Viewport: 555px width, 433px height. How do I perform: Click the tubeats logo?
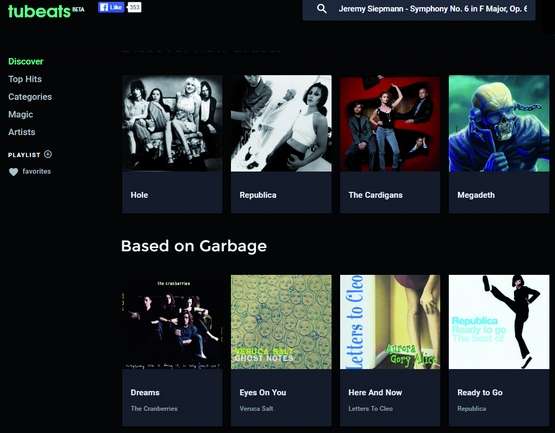[39, 11]
